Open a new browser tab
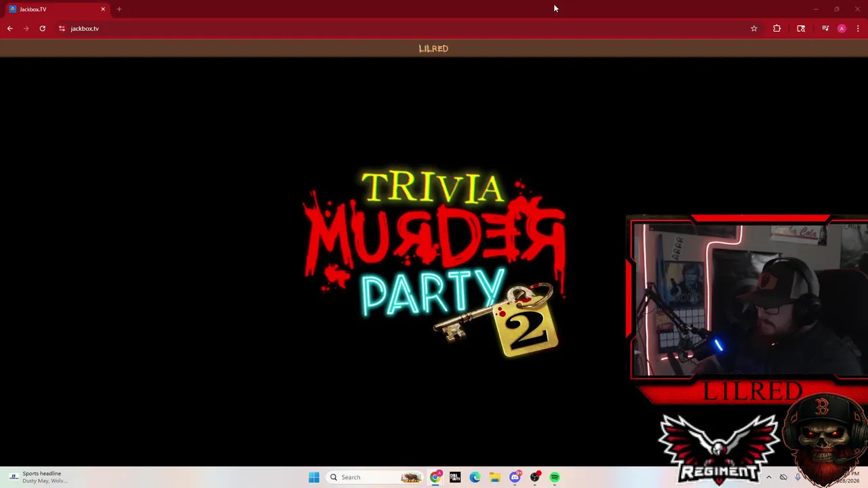 point(119,9)
